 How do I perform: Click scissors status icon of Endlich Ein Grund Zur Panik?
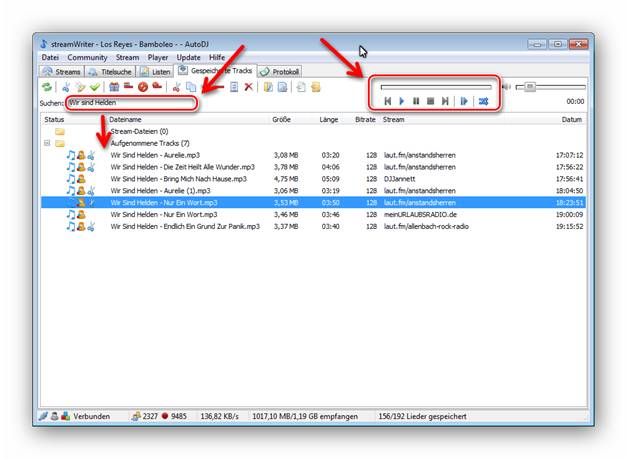[91, 226]
